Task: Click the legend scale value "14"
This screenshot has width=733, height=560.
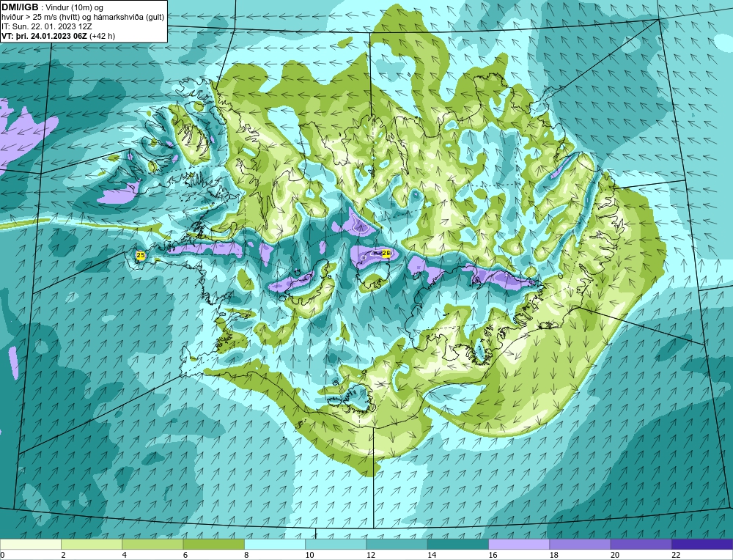Action: pyautogui.click(x=432, y=555)
